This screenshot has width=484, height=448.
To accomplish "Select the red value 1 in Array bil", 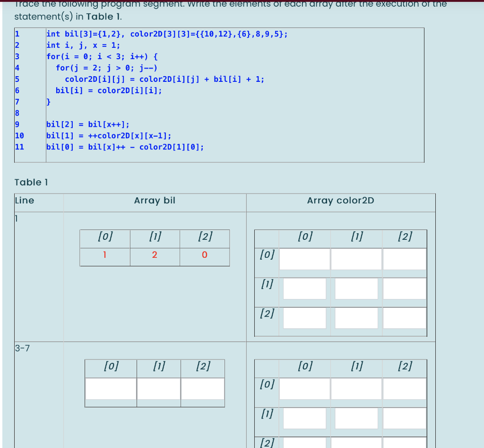I will tap(104, 256).
